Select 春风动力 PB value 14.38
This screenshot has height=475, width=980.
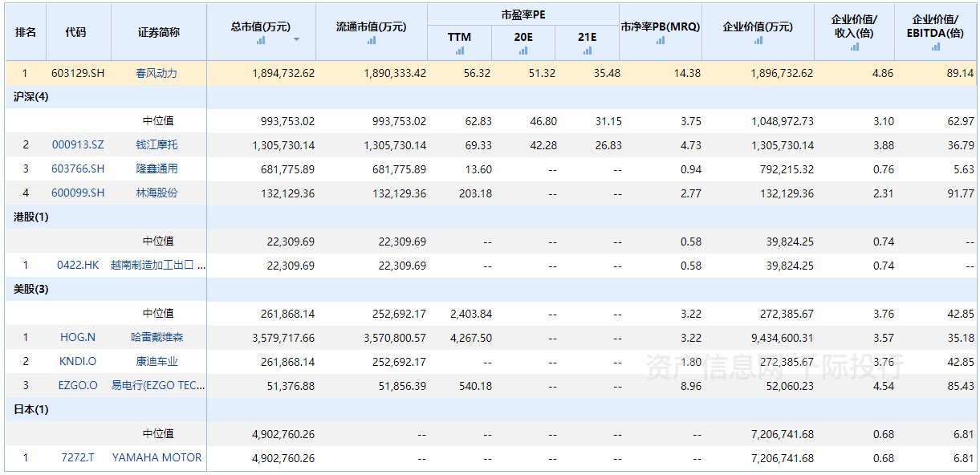click(x=687, y=73)
